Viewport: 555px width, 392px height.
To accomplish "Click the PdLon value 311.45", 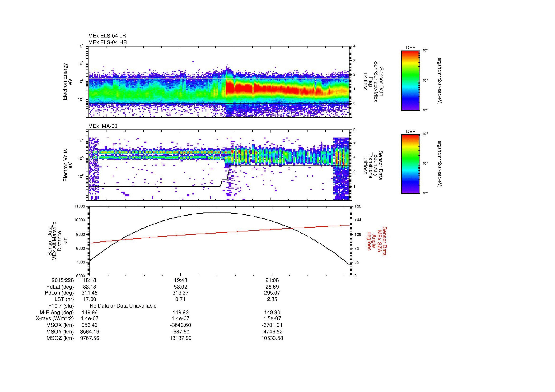I will tap(90, 293).
